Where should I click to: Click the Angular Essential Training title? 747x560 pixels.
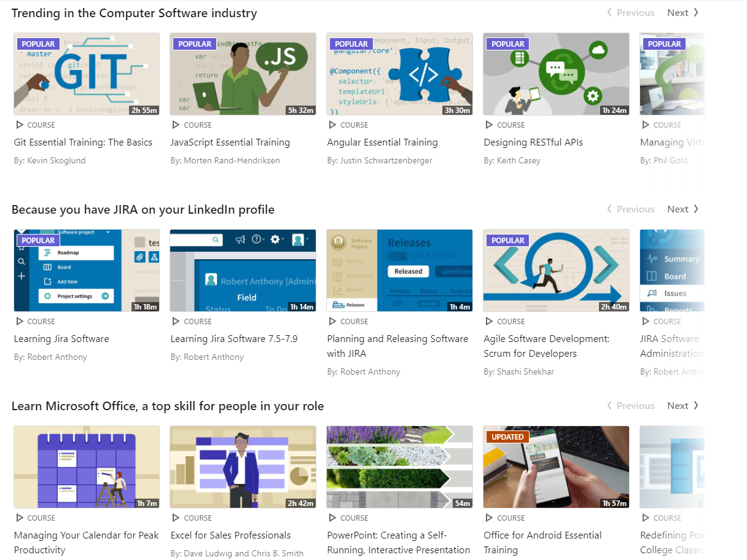tap(382, 142)
